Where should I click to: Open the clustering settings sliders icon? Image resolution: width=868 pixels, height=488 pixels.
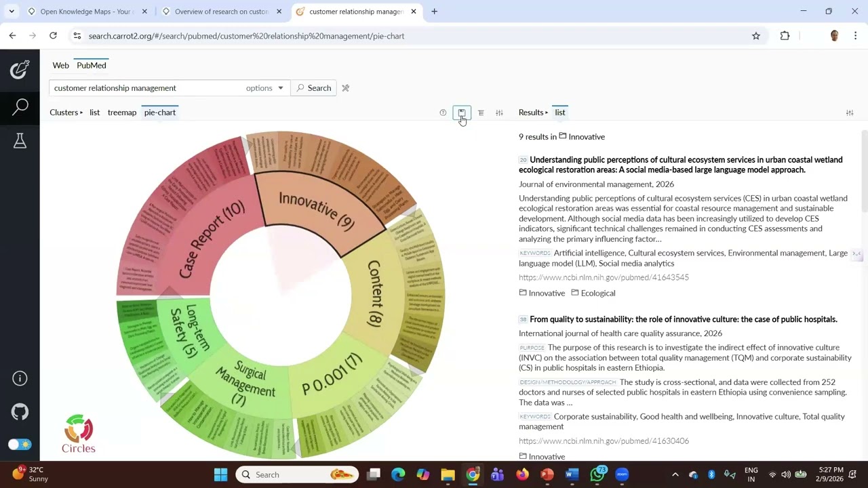(499, 113)
